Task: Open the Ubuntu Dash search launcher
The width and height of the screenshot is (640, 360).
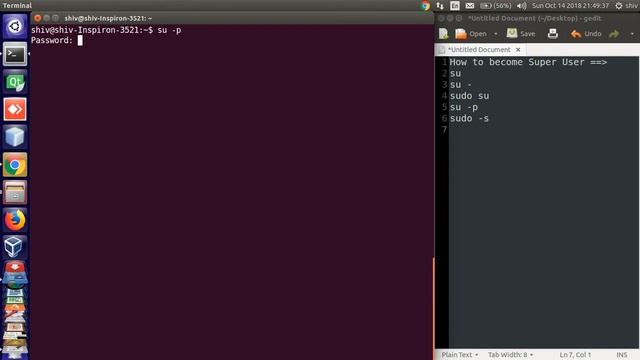Action: click(15, 27)
